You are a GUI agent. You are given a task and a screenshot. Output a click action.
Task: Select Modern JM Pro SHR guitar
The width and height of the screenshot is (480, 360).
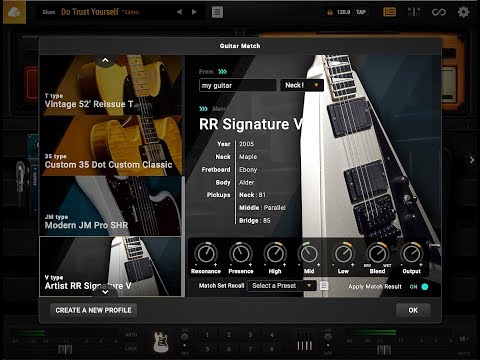click(x=110, y=206)
